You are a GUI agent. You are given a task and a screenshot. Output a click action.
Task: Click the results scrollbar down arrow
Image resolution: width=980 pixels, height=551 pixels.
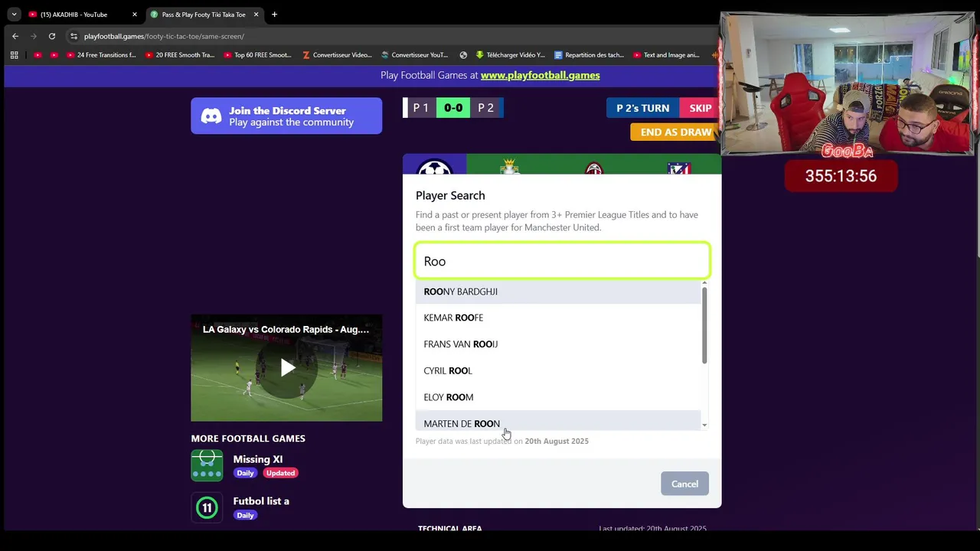[704, 425]
